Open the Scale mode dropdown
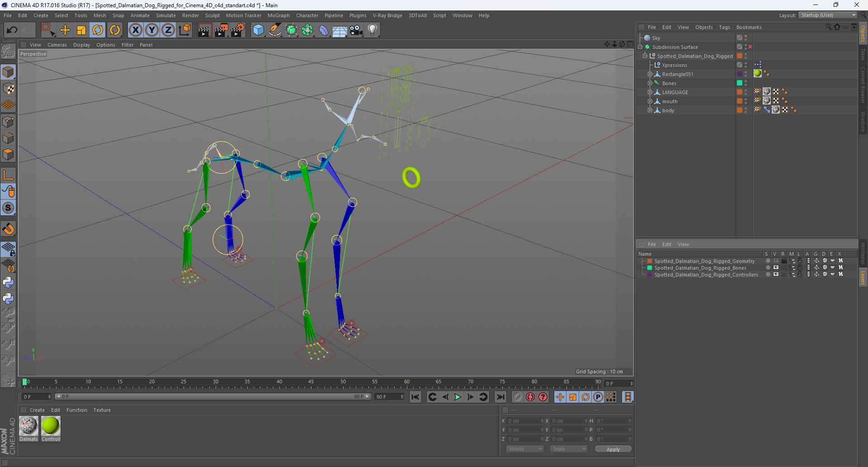Viewport: 868px width, 467px height. [569, 449]
